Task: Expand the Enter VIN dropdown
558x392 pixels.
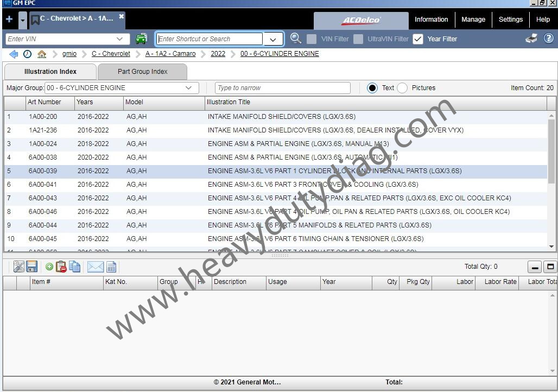Action: [119, 39]
